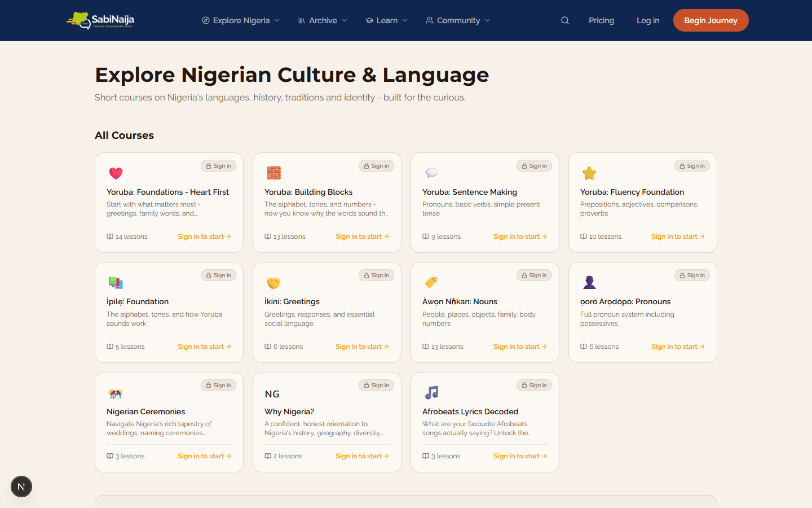Click the handshake icon on Ìkíni Greetings
The width and height of the screenshot is (812, 508).
click(x=274, y=283)
